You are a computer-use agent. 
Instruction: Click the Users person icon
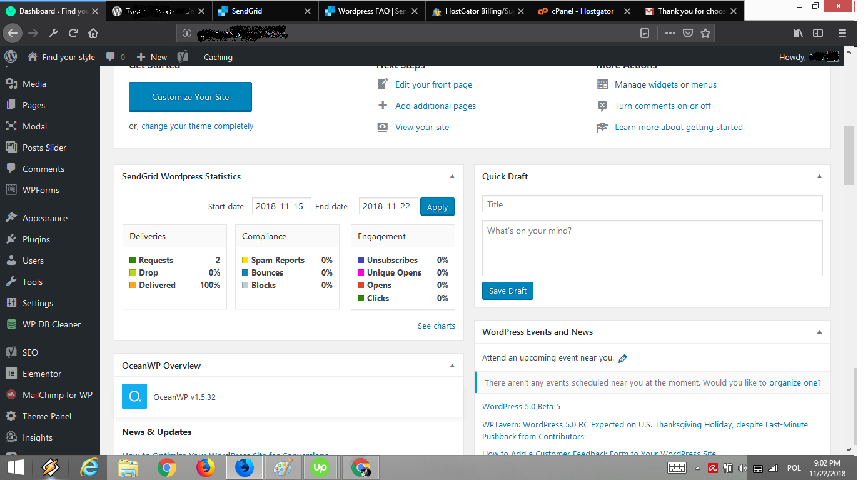[x=11, y=261]
